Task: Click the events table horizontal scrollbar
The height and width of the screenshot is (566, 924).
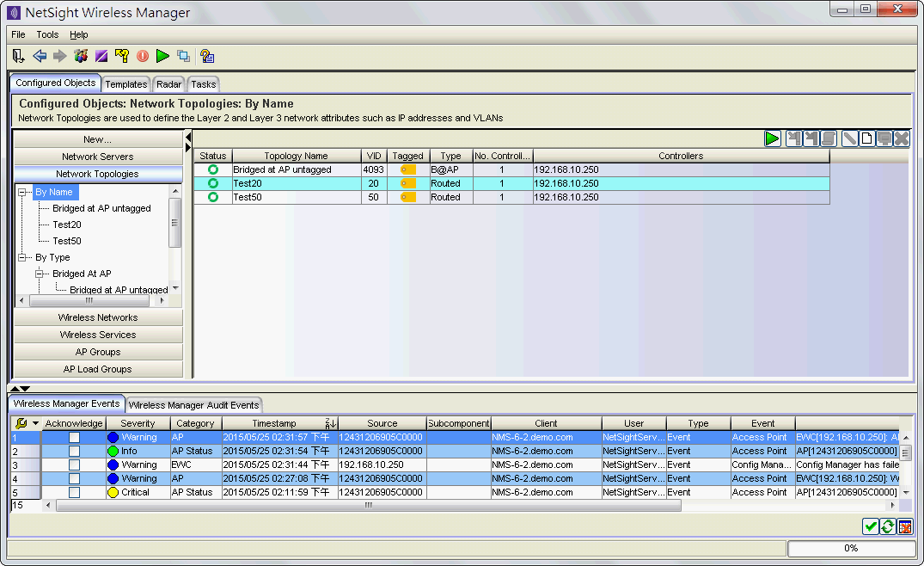Action: tap(368, 505)
